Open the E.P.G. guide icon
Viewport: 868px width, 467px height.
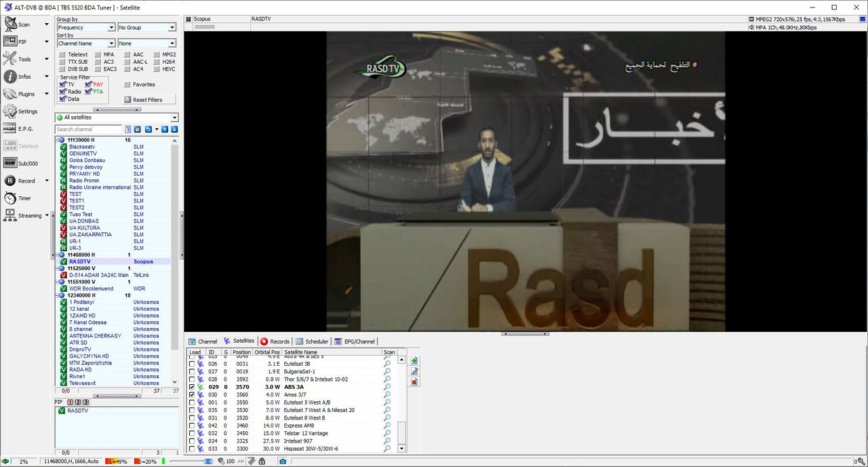[x=10, y=128]
